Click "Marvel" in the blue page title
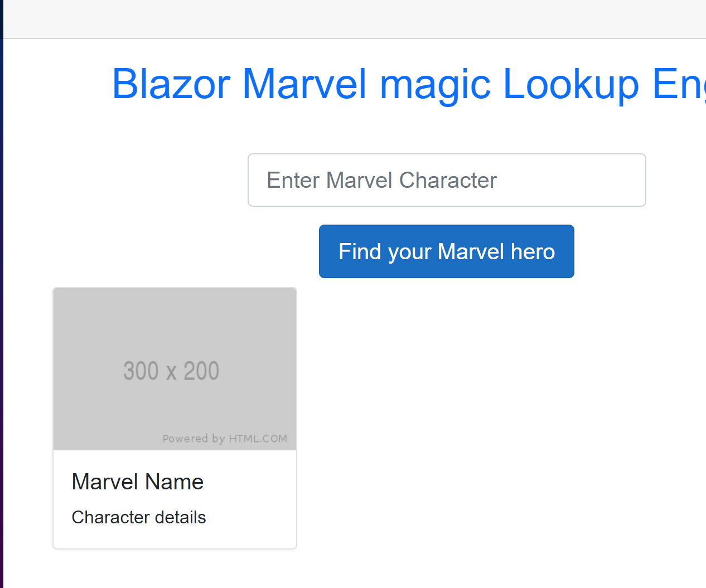Viewport: 706px width, 588px height. pos(304,84)
